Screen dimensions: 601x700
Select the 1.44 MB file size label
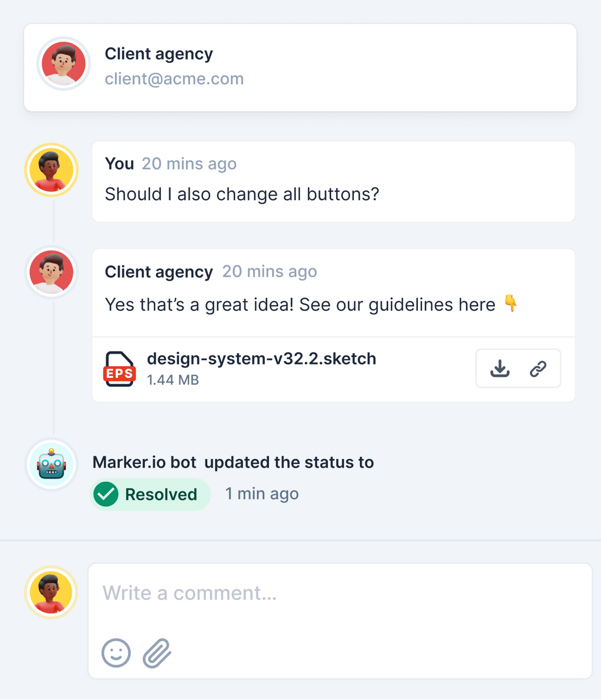(x=173, y=380)
